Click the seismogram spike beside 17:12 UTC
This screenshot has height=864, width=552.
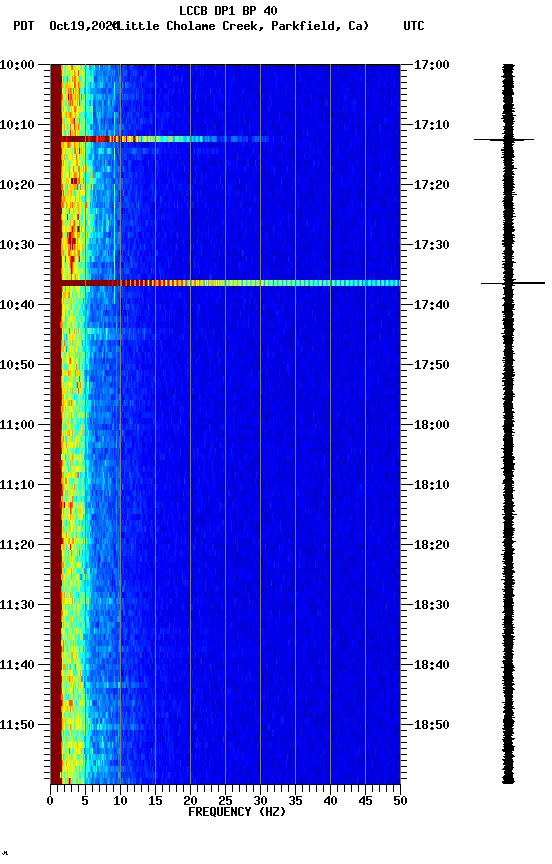(x=504, y=140)
